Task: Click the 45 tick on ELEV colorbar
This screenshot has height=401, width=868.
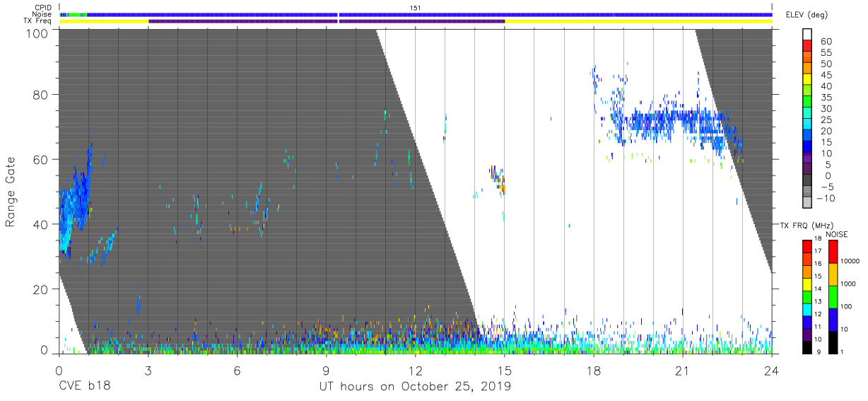Action: point(825,75)
